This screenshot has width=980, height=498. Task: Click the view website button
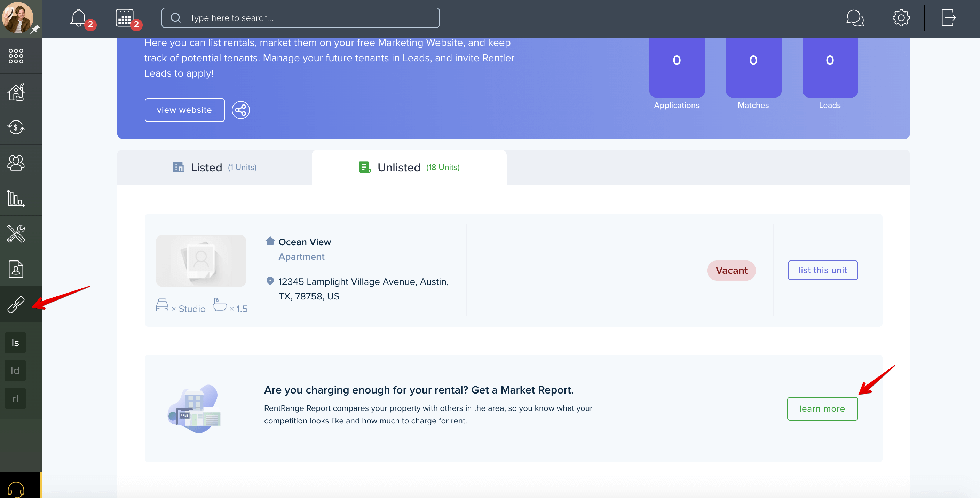pyautogui.click(x=184, y=110)
